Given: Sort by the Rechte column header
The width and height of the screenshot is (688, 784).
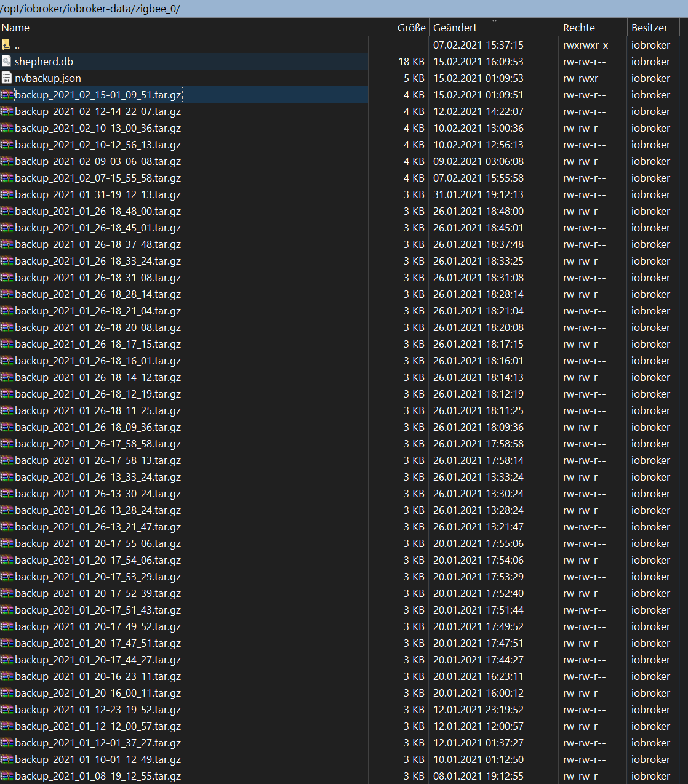Looking at the screenshot, I should [593, 28].
